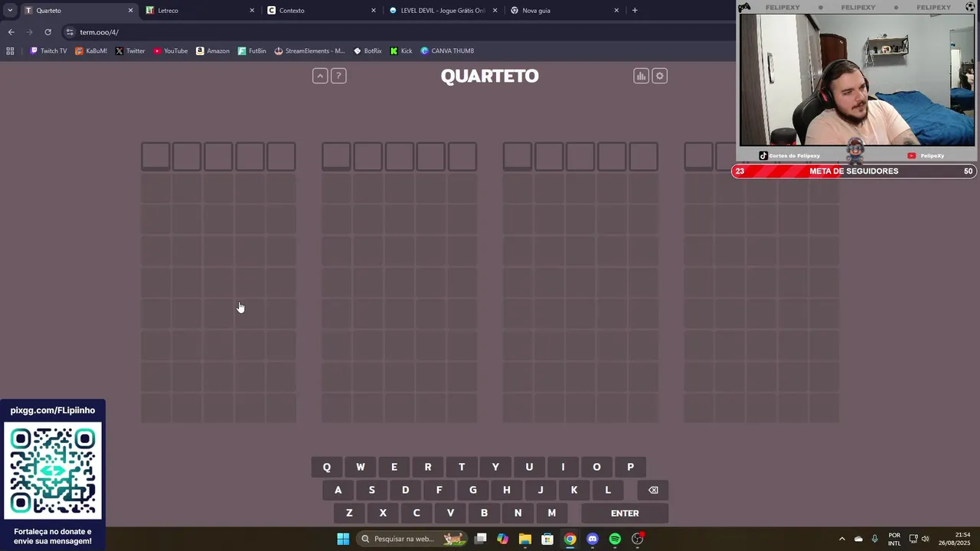This screenshot has height=551, width=980.
Task: Click the R key on the on-screen keyboard
Action: (x=428, y=467)
